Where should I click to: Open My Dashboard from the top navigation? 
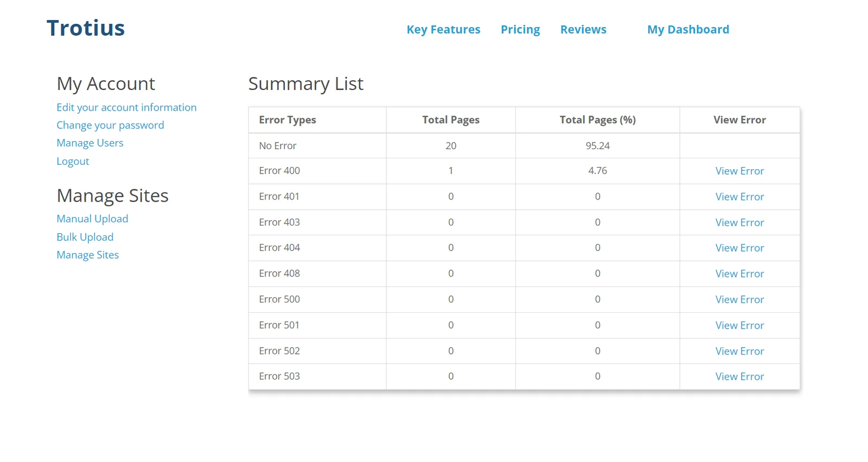[x=688, y=30]
